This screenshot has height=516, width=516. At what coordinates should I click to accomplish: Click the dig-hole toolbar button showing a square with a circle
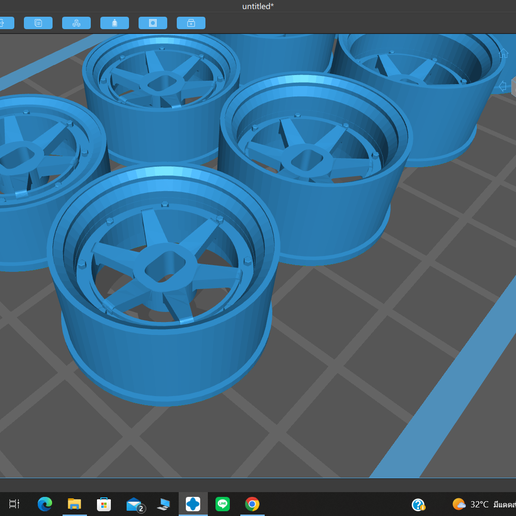coord(153,23)
